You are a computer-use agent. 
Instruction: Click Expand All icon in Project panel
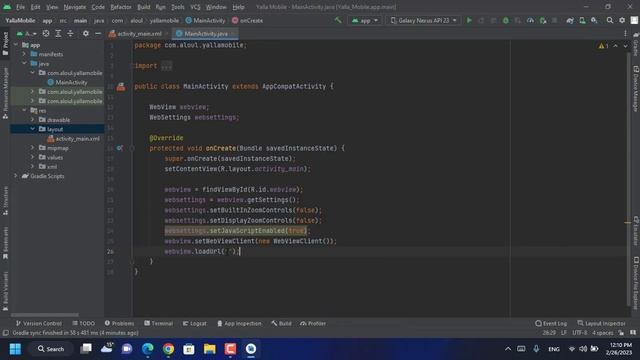click(58, 33)
